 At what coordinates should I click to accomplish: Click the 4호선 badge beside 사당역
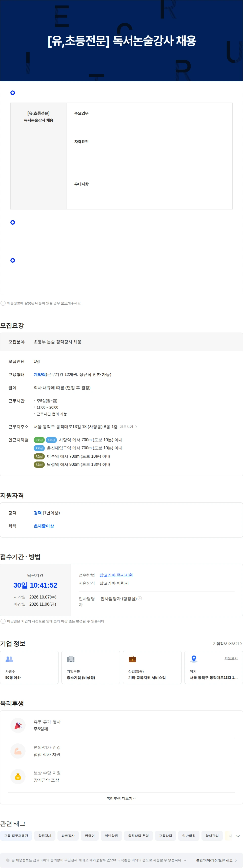tap(51, 440)
